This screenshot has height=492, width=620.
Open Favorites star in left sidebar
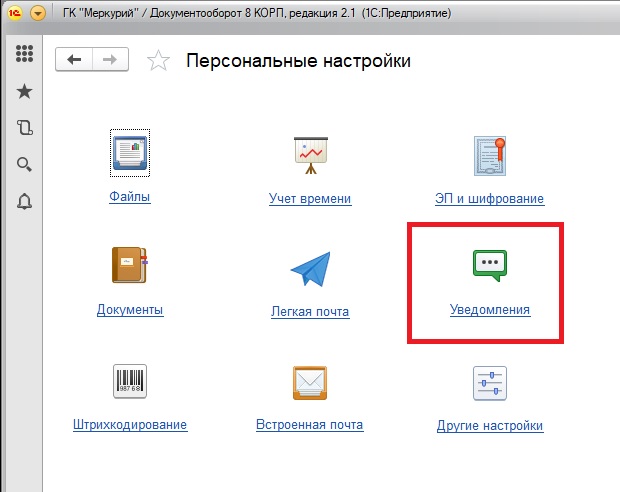click(25, 92)
